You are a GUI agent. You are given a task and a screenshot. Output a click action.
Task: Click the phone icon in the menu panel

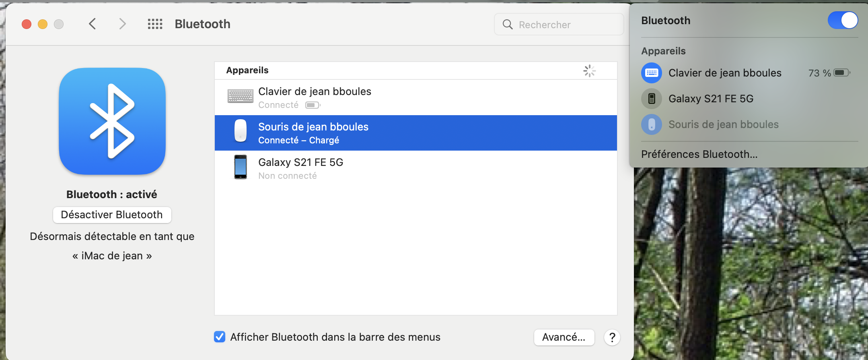click(651, 99)
